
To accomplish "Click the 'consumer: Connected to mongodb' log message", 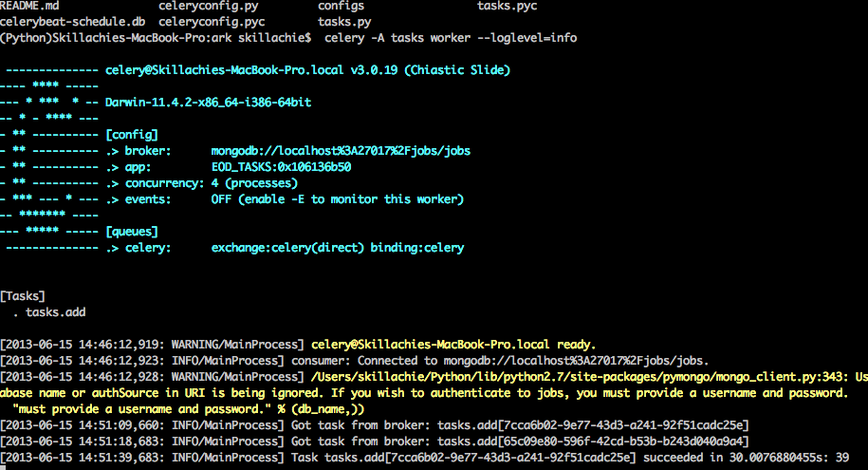I will [500, 361].
